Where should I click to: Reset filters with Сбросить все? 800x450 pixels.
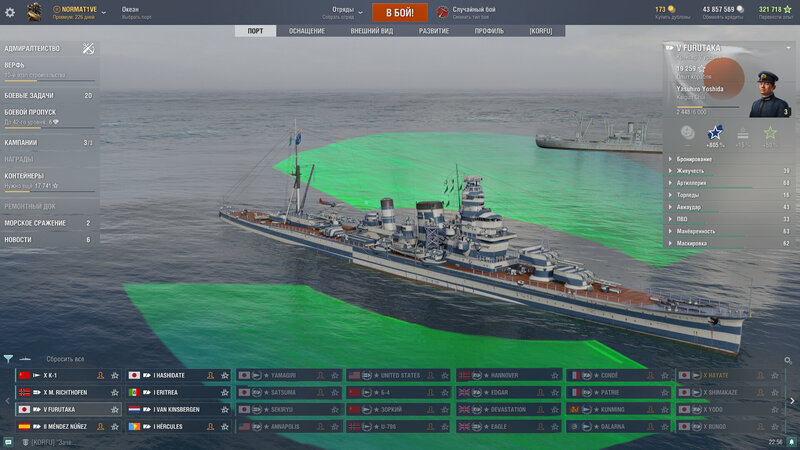pos(65,359)
